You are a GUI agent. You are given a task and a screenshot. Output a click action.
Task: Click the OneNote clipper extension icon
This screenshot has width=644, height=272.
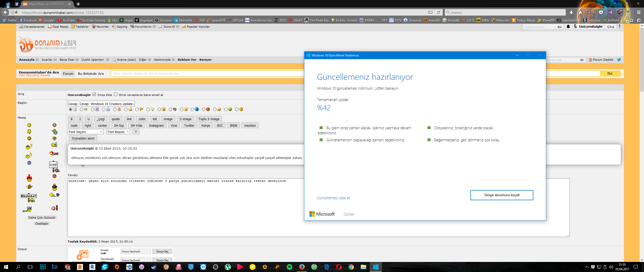(x=610, y=12)
